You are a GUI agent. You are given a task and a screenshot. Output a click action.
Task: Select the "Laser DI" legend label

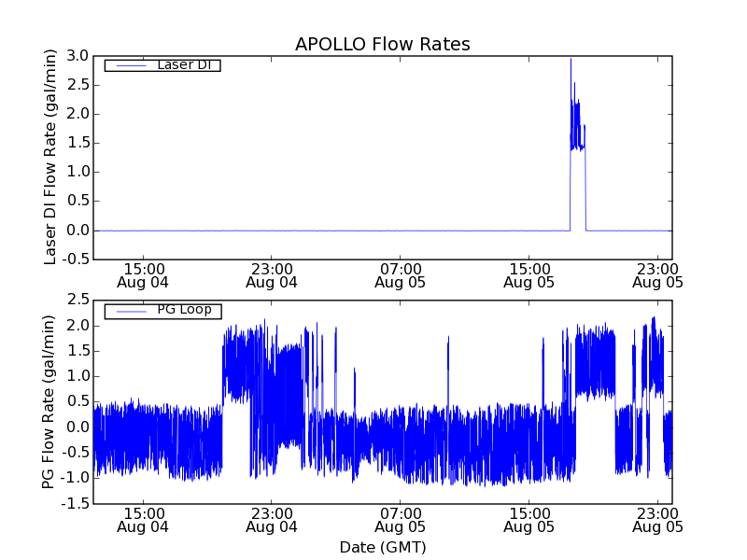point(183,64)
